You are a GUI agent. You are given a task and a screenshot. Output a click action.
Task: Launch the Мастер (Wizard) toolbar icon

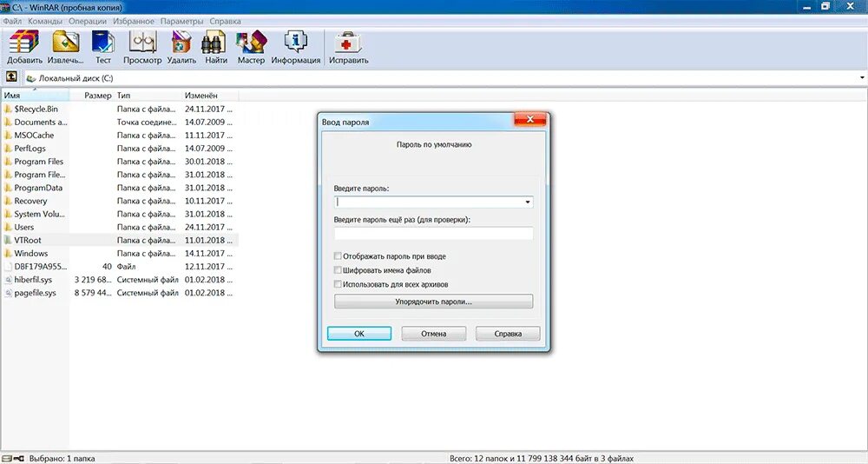pyautogui.click(x=252, y=42)
